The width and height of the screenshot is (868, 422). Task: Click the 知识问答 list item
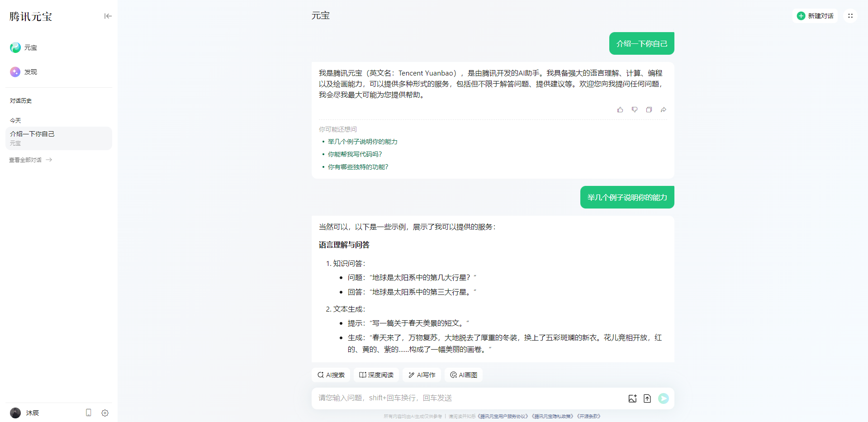tap(349, 264)
